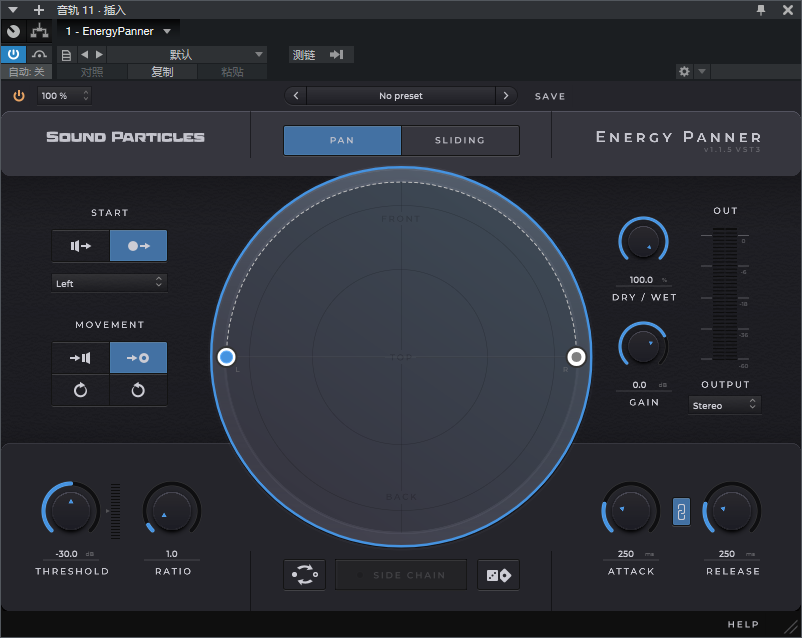Expand the arrow beside the gear icon
Screen dimensions: 802x638
[702, 72]
